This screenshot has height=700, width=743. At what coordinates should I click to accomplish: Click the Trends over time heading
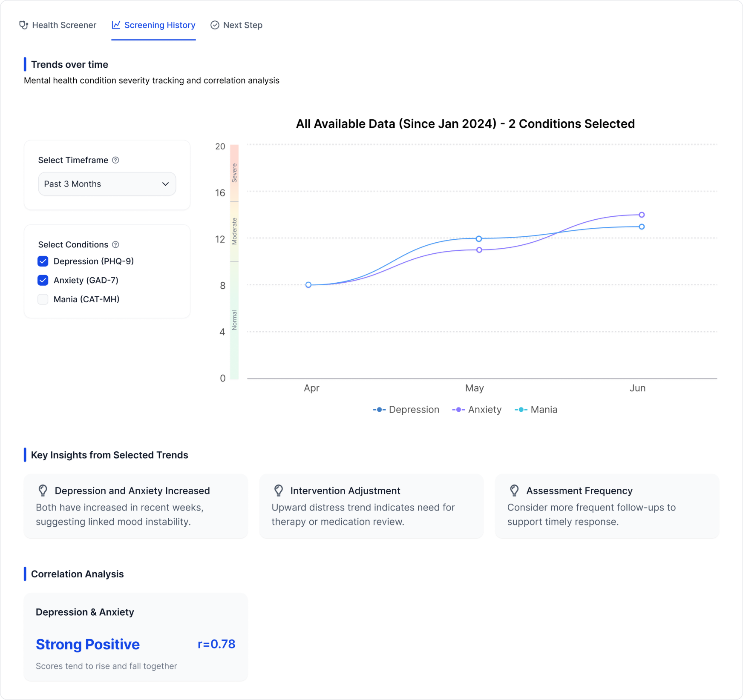[69, 64]
